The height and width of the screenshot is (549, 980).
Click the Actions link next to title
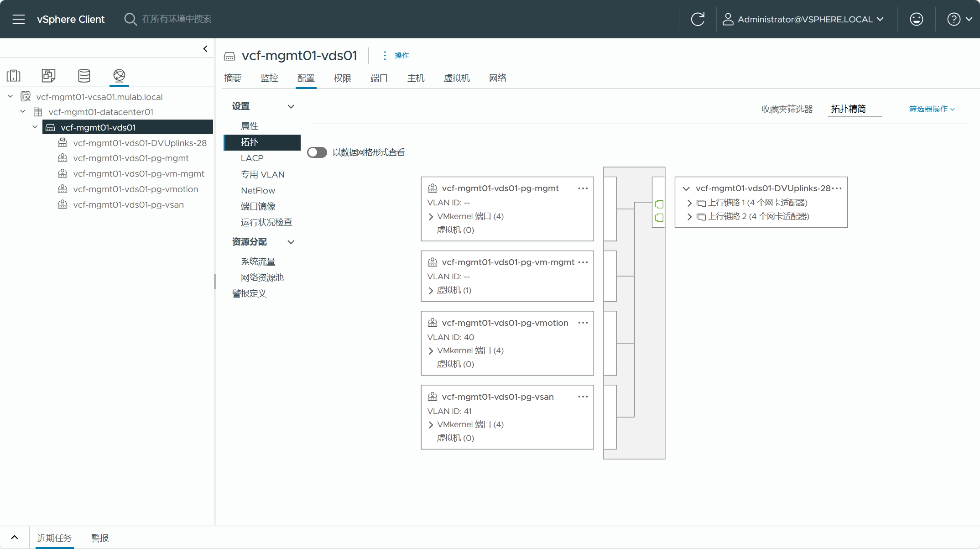point(401,55)
